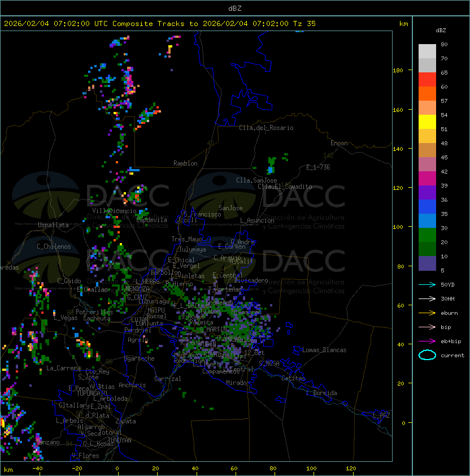Click the 54 dBZ yellow swatch
The width and height of the screenshot is (470, 476).
pyautogui.click(x=427, y=122)
